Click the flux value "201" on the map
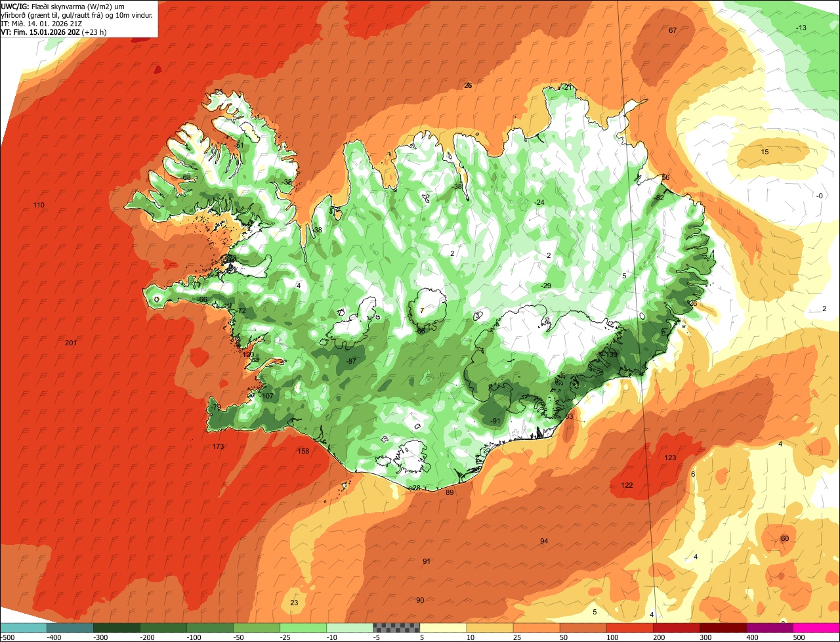The height and width of the screenshot is (642, 840). [x=71, y=343]
